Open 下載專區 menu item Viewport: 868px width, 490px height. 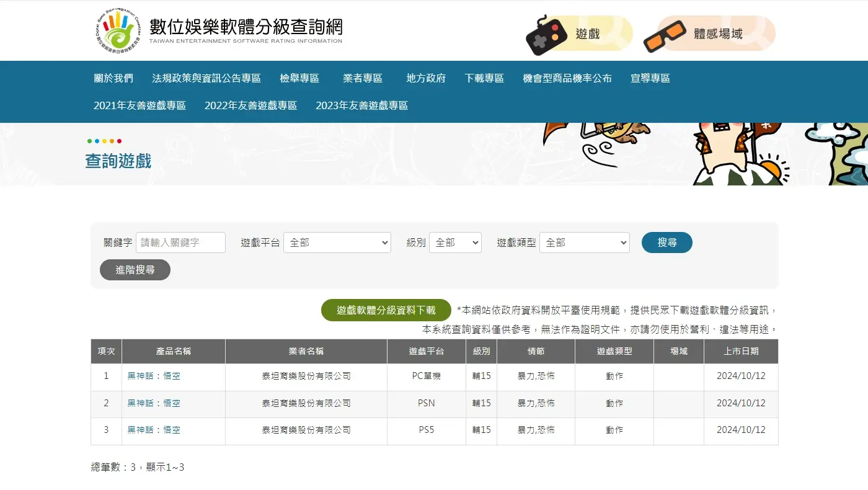tap(484, 78)
